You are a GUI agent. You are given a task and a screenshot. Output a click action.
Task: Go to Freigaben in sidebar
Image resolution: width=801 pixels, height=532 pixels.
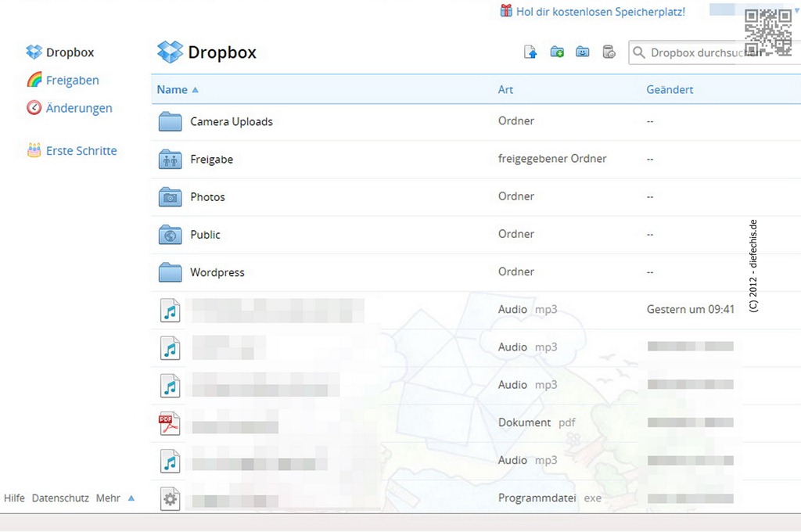[x=73, y=81]
